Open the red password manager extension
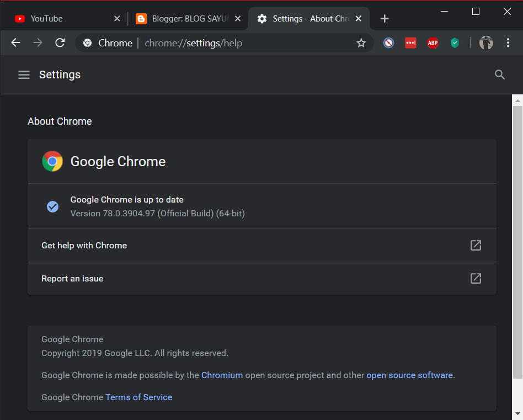The height and width of the screenshot is (420, 523). point(410,43)
